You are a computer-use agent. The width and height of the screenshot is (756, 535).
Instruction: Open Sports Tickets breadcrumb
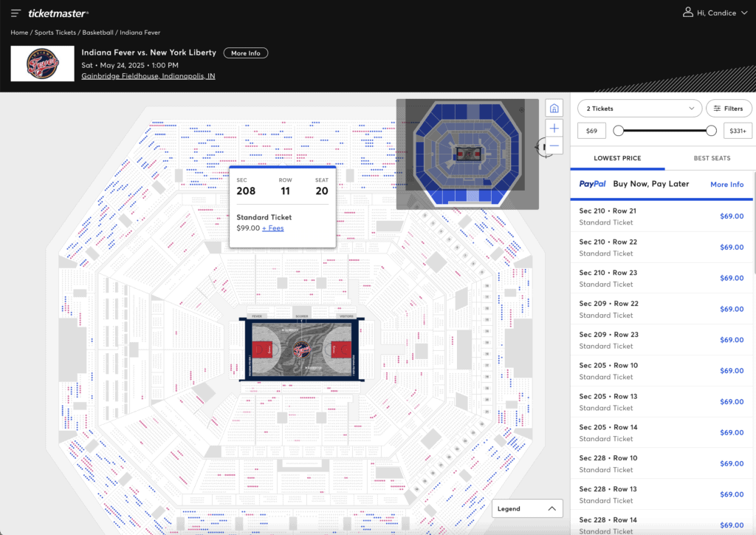[x=55, y=33]
